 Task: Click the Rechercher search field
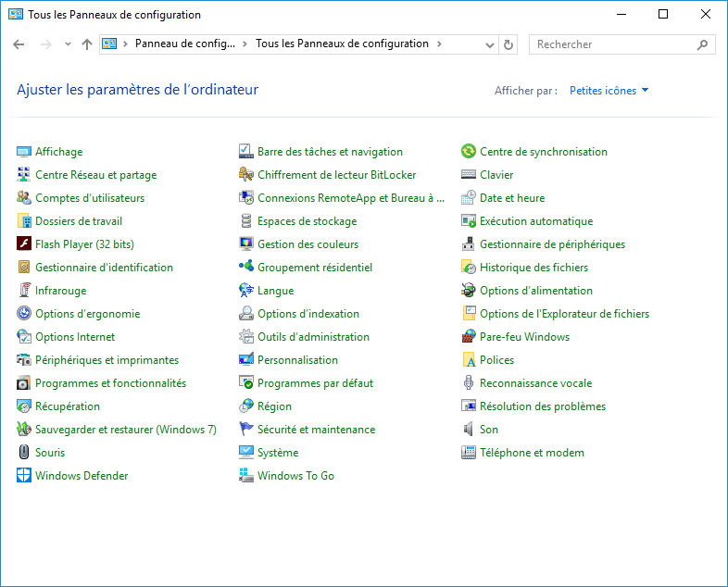tap(611, 44)
